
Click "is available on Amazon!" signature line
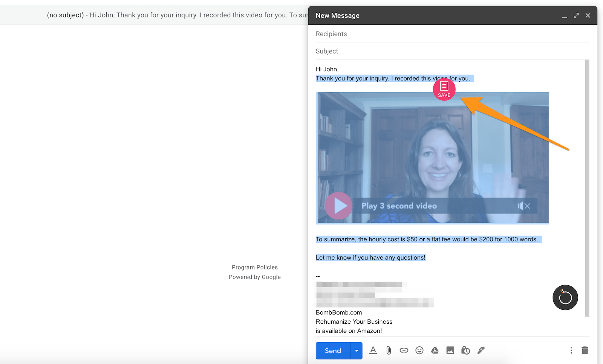[x=349, y=331]
